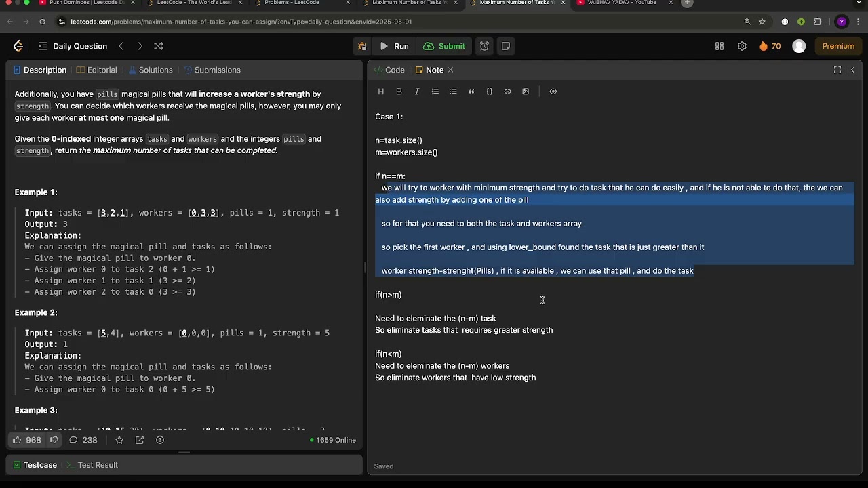868x488 pixels.
Task: Toggle bold formatting in note
Action: click(399, 91)
